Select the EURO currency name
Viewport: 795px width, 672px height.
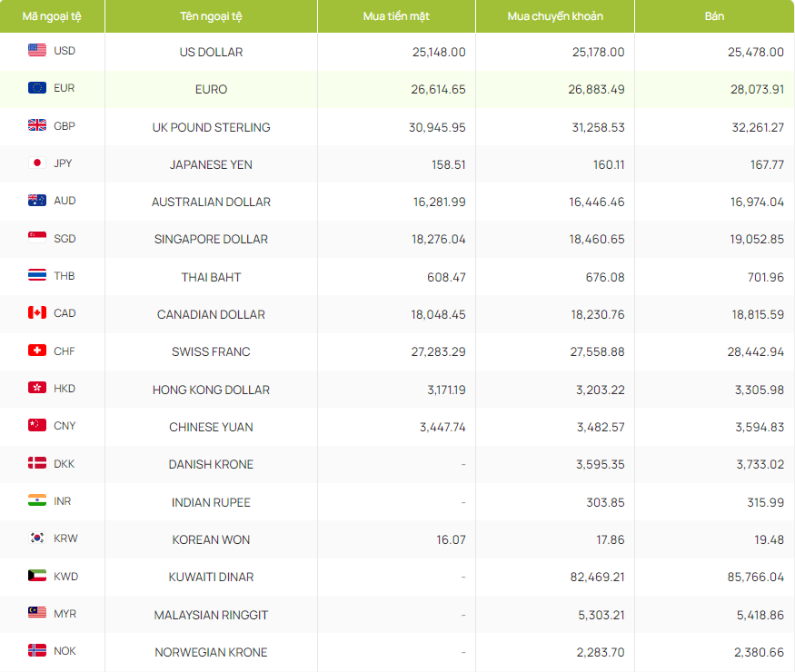coord(211,89)
